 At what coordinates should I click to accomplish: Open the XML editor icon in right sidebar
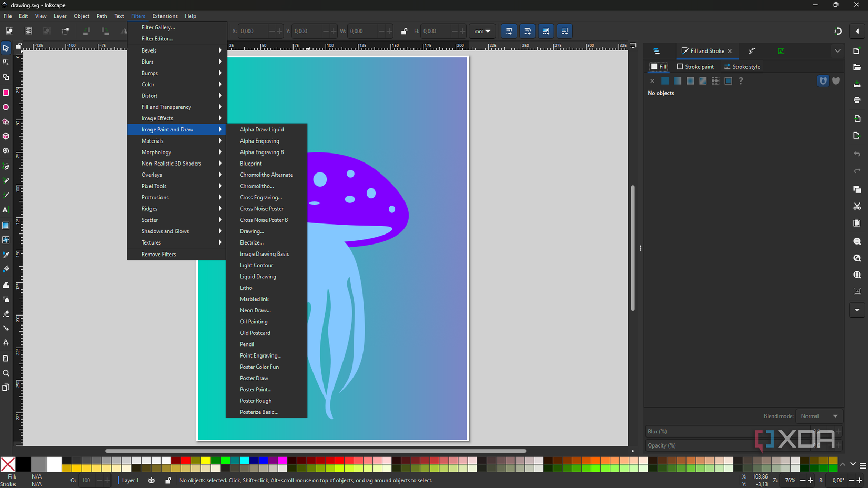[x=752, y=50]
